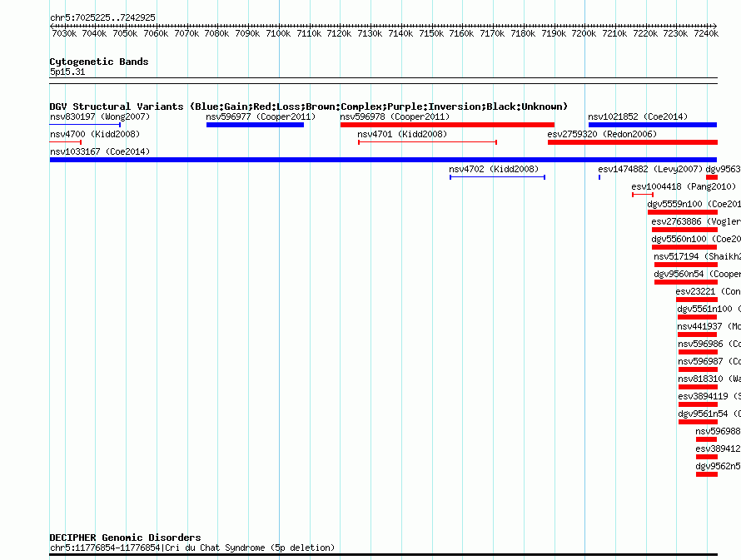Click the 7030k ruler position label
Viewport: 741px width, 560px height.
point(64,33)
